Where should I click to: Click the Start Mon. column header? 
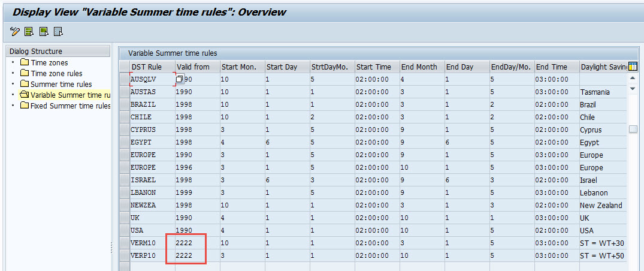click(x=242, y=67)
